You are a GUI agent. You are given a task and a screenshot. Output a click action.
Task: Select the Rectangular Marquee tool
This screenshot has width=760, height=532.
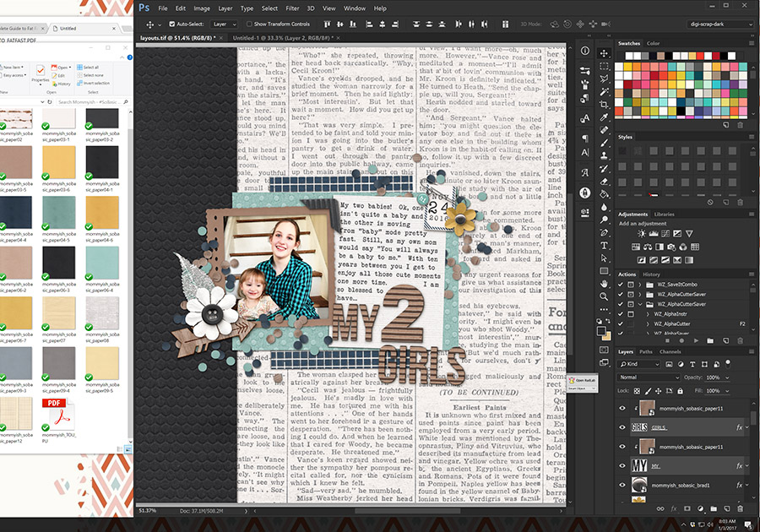(604, 67)
